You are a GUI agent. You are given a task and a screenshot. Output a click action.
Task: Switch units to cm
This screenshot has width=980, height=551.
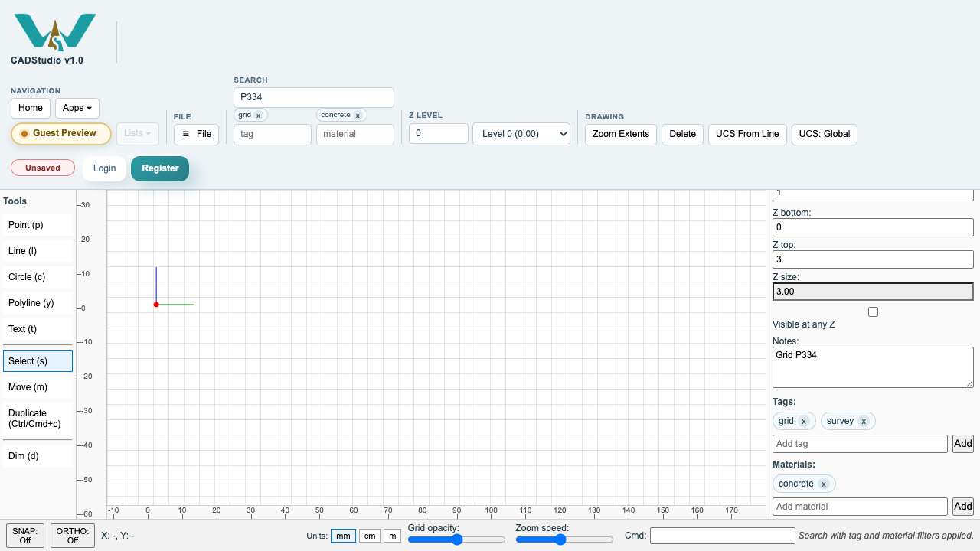370,536
